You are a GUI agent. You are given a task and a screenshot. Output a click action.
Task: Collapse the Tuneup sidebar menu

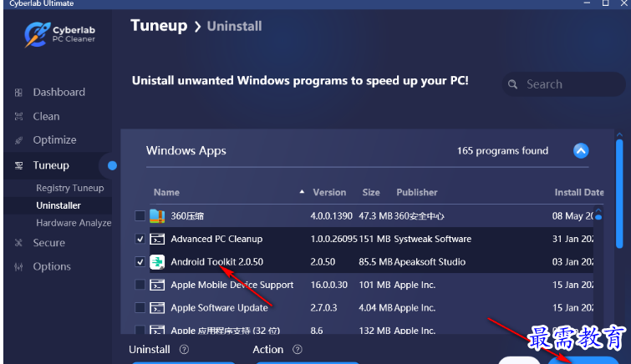click(112, 165)
